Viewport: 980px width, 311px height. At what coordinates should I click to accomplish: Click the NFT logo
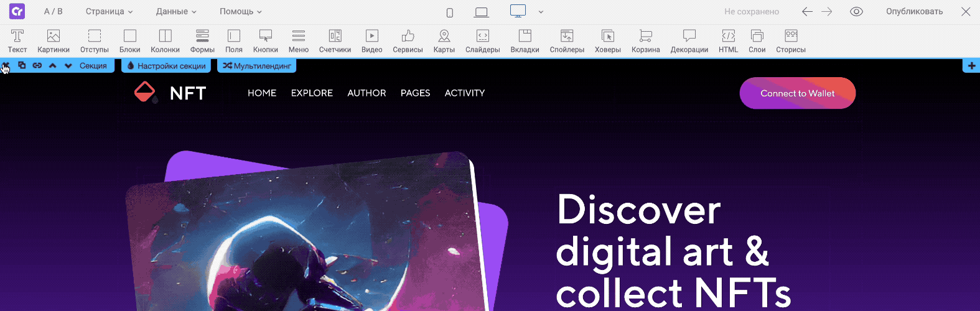170,93
